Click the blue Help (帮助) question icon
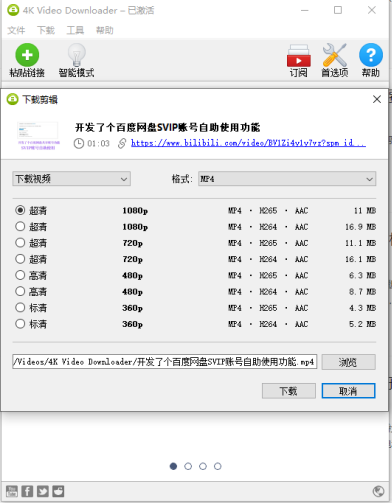Image resolution: width=392 pixels, height=503 pixels. click(x=371, y=55)
